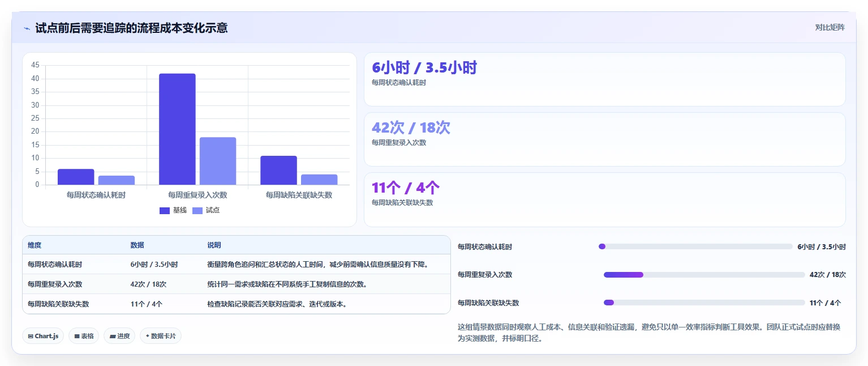This screenshot has height=366, width=868.
Task: Select the 每周重复录入次数 table row cell
Action: coord(55,284)
